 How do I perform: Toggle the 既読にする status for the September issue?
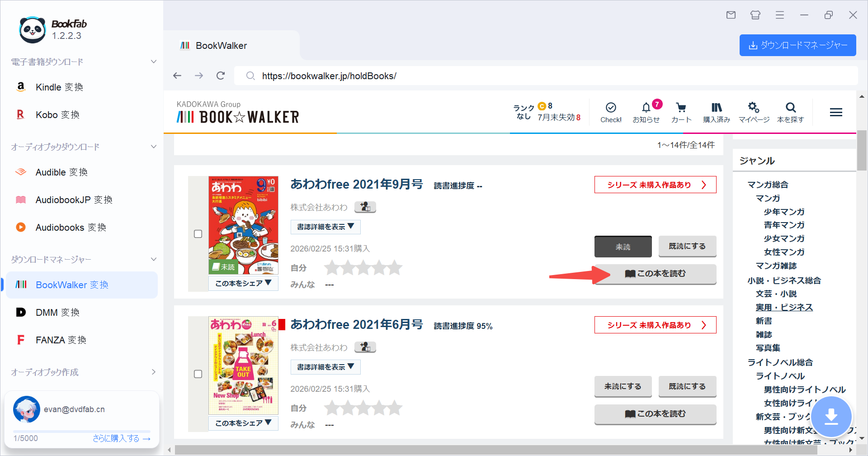(x=687, y=246)
